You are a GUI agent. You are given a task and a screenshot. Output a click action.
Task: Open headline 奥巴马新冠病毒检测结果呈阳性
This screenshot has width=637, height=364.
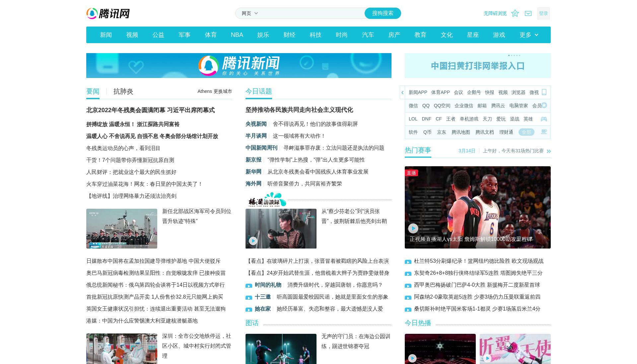[x=156, y=273]
